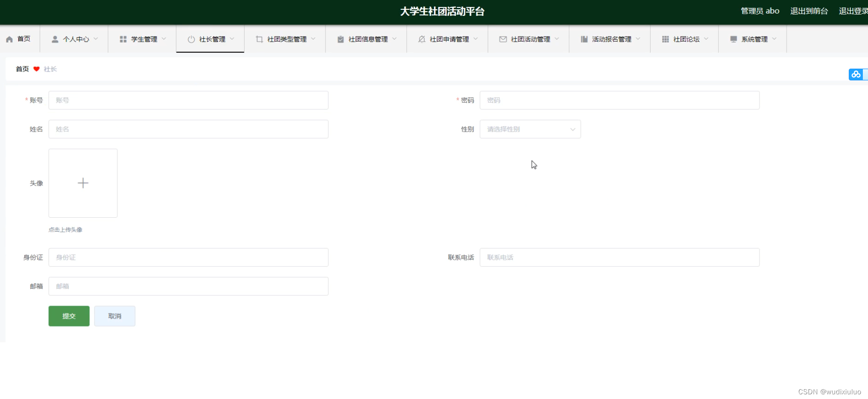868x399 pixels.
Task: Expand the 学生管理 menu chevron
Action: [164, 39]
